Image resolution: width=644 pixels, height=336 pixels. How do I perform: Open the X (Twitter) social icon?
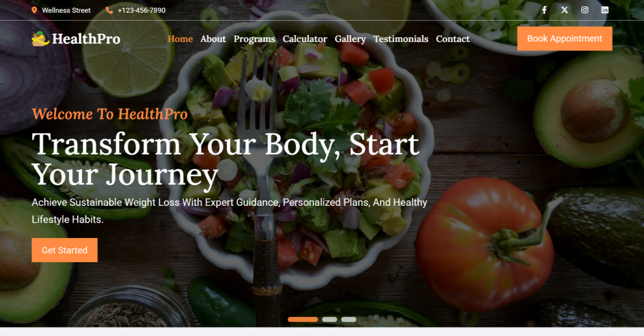(x=565, y=10)
